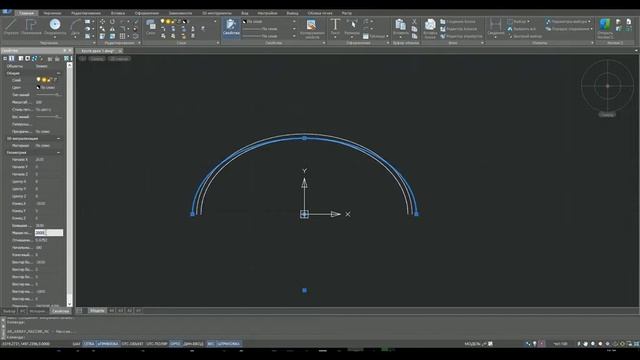
Task: Click the Move icon in Редактирование group
Action: pos(102,22)
